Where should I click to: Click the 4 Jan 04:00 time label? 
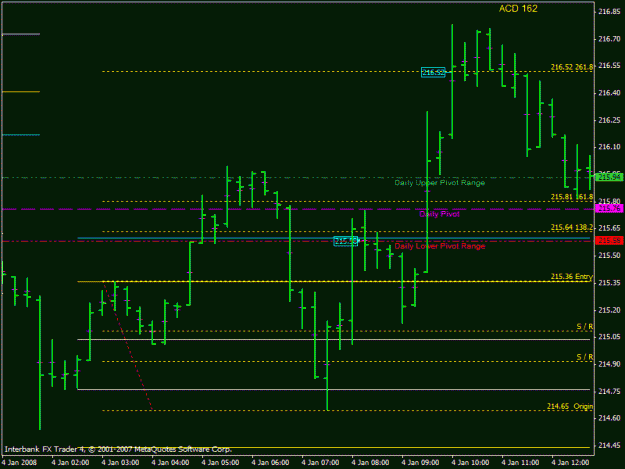pyautogui.click(x=170, y=463)
